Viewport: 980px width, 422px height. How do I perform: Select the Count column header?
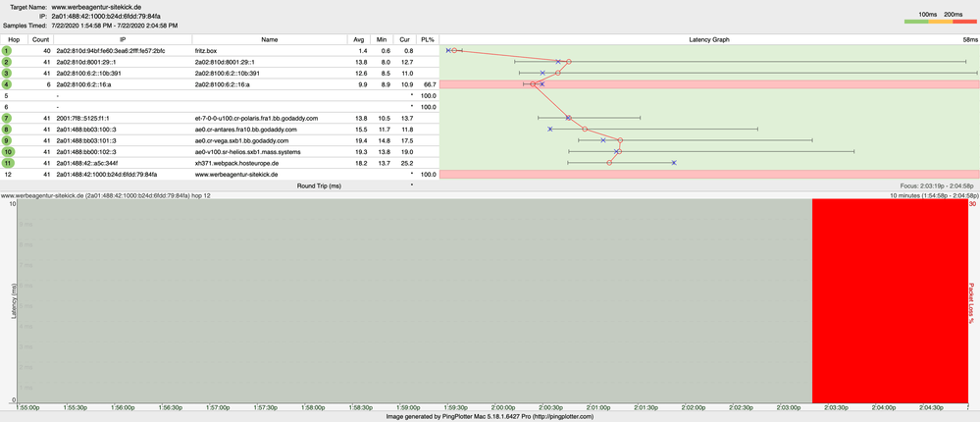pos(40,39)
